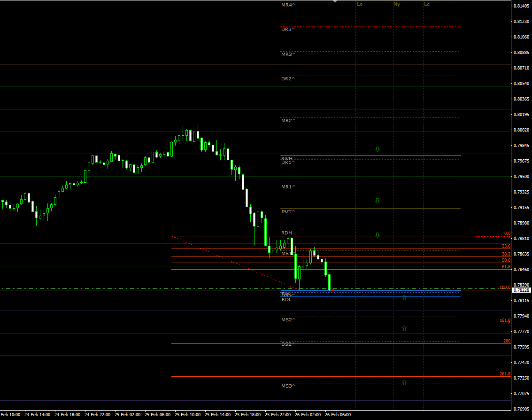Click the Lc session marker label
Viewport: 532px width, 420px height.
(x=427, y=4)
